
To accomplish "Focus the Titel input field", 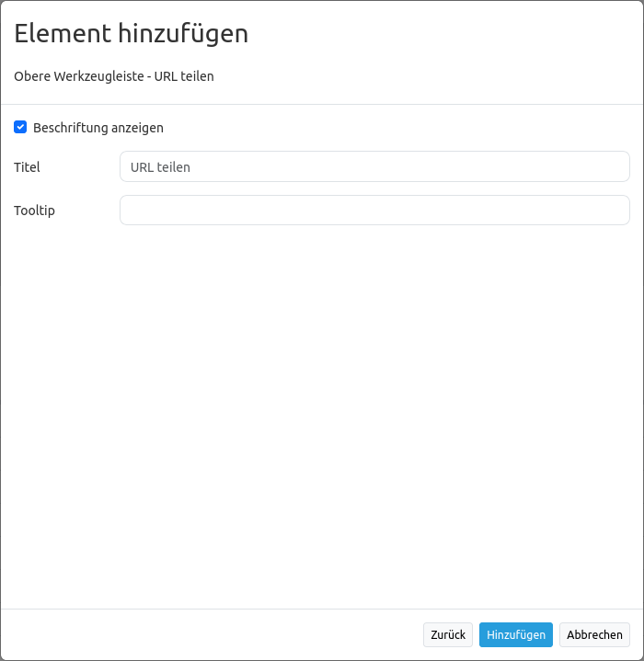I will [374, 166].
